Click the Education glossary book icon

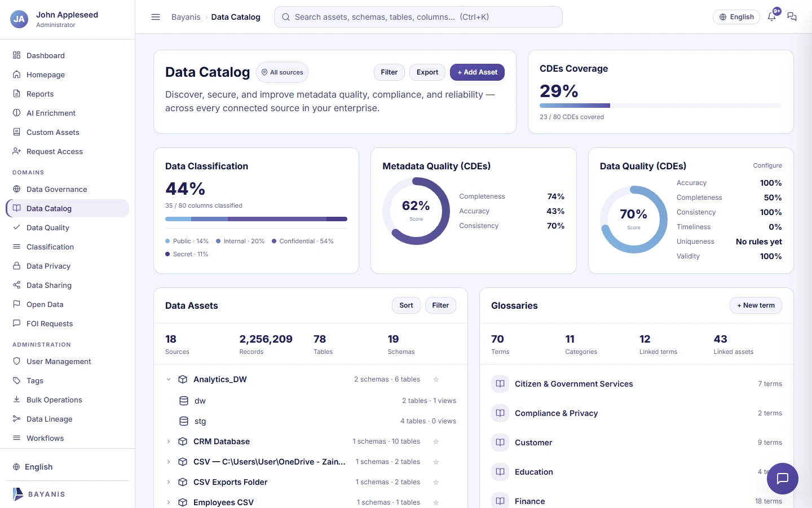[x=500, y=472]
